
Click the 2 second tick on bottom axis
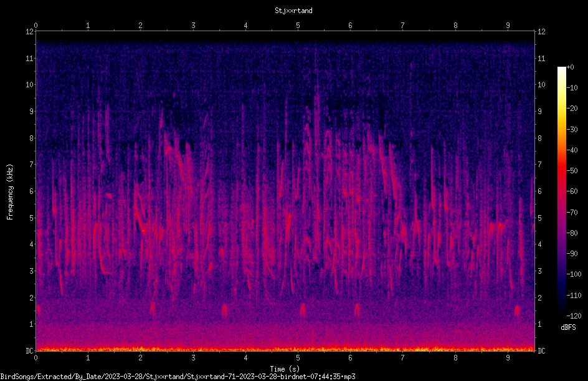[140, 358]
